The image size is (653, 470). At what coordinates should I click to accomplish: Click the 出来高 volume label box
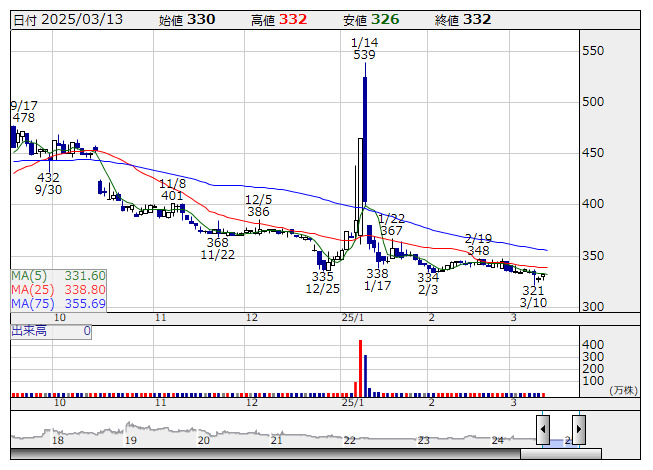(51, 331)
